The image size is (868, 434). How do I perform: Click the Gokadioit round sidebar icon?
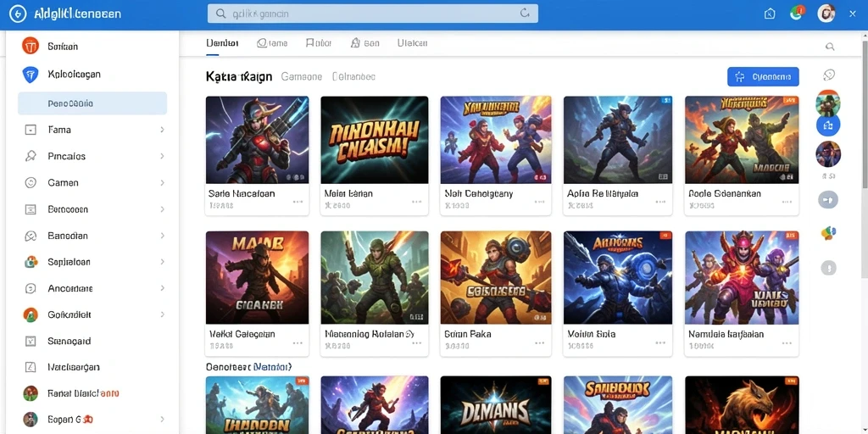click(31, 314)
